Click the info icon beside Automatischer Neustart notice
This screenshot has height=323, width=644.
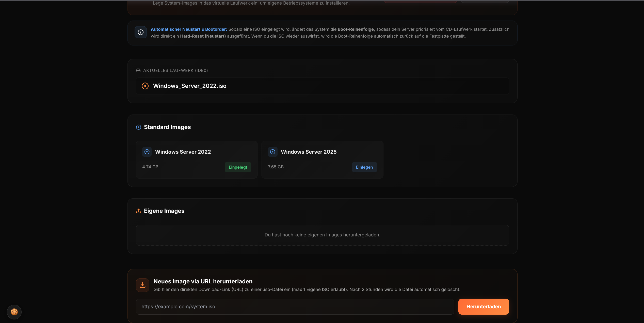coord(141,32)
